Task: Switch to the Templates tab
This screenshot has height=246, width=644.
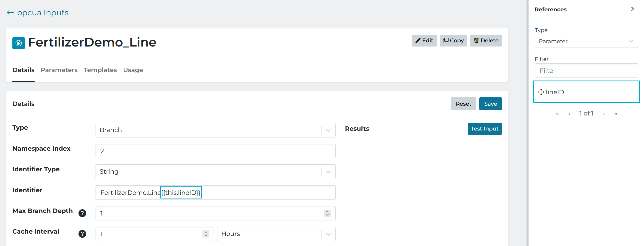Action: (100, 70)
